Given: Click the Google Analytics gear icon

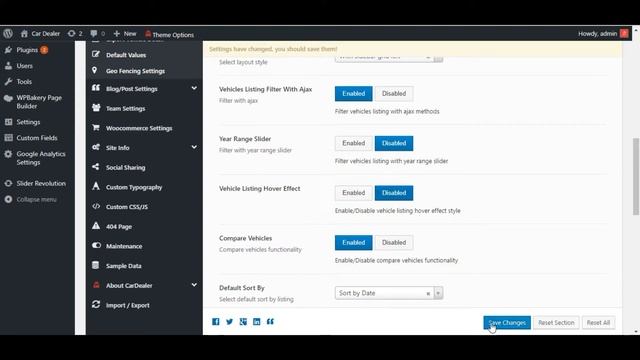Looking at the screenshot, I should pos(8,154).
